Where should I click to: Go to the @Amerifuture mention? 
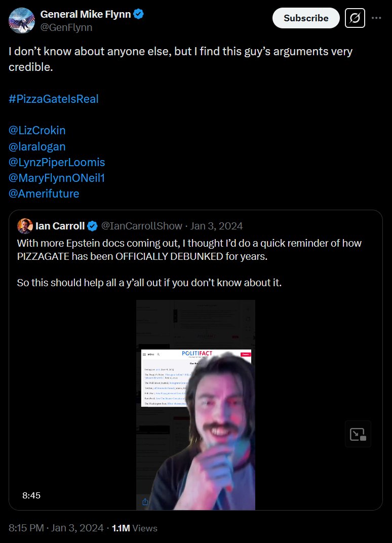44,193
